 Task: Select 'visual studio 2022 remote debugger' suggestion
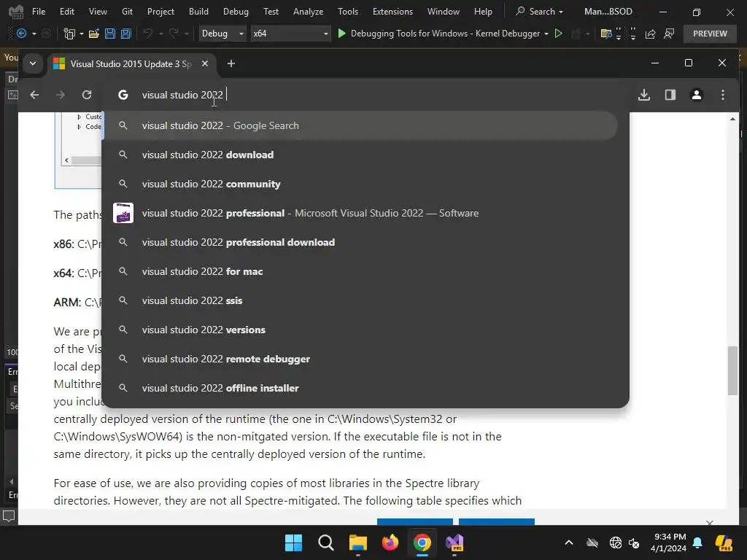[360, 359]
